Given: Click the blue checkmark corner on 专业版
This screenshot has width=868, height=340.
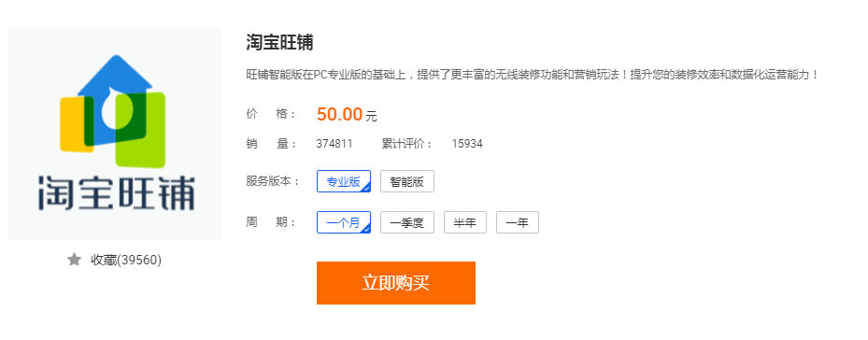Looking at the screenshot, I should coord(366,188).
